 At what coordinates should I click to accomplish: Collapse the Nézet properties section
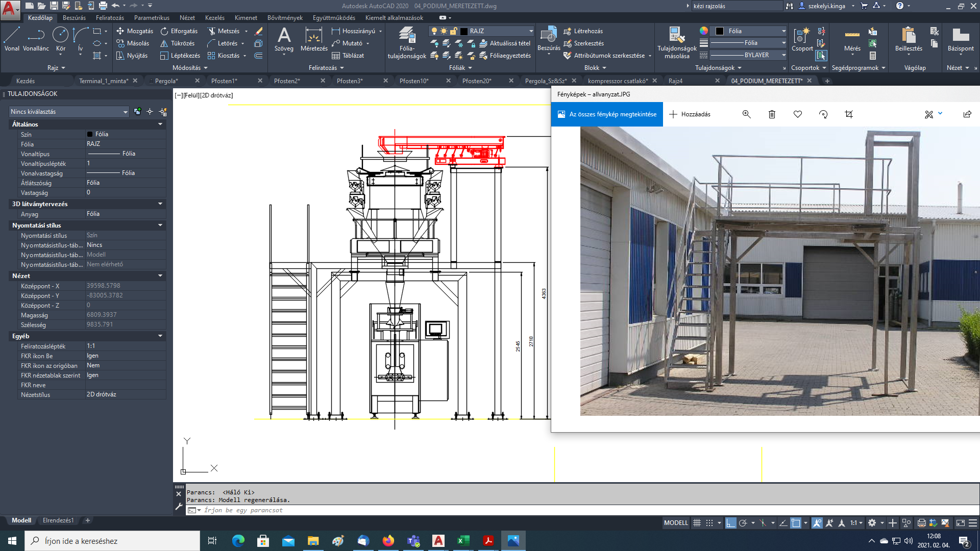(160, 276)
